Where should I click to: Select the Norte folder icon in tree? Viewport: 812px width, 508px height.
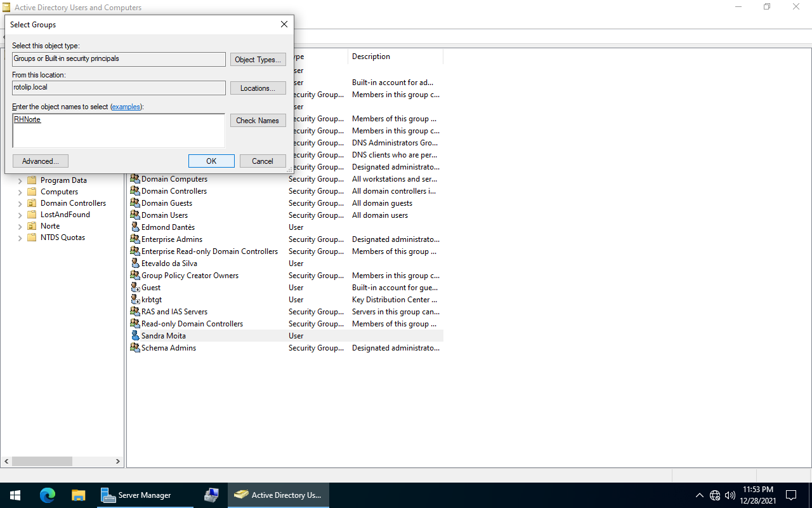[x=32, y=226]
